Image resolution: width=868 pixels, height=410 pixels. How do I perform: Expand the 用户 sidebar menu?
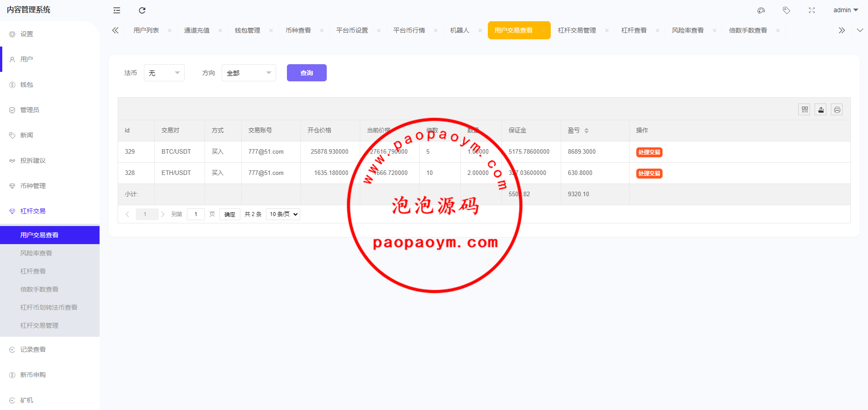pos(50,59)
